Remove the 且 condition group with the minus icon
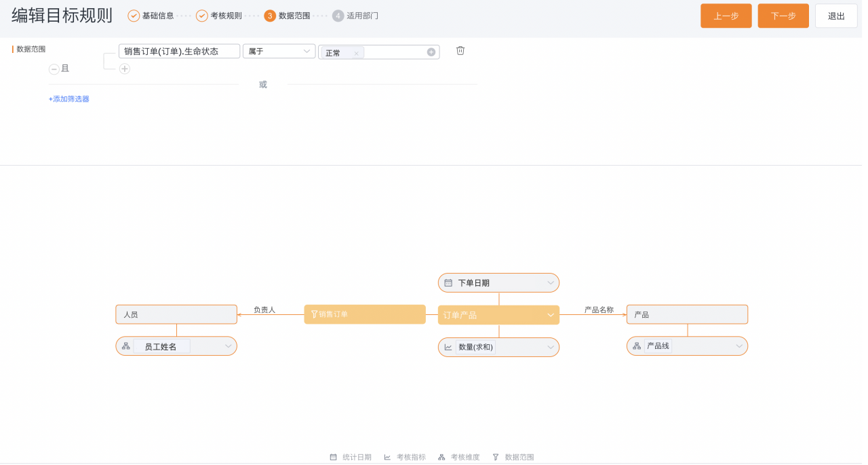Viewport: 868px width, 465px height. click(54, 69)
